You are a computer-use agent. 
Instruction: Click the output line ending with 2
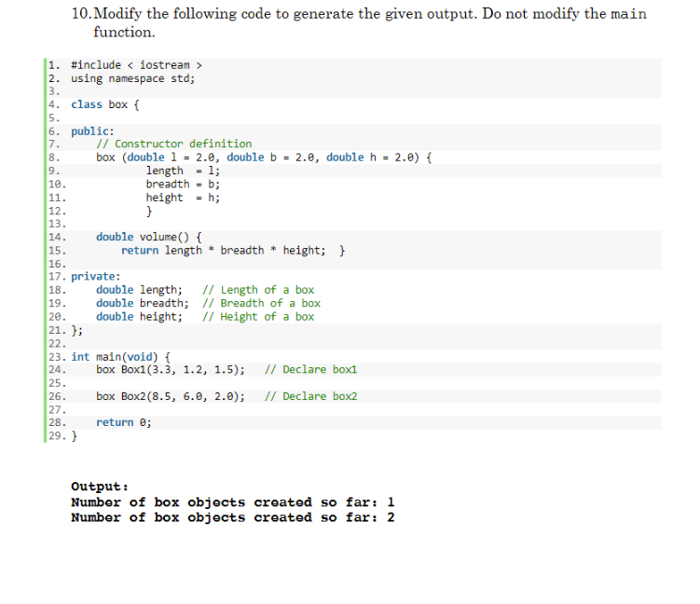(233, 518)
